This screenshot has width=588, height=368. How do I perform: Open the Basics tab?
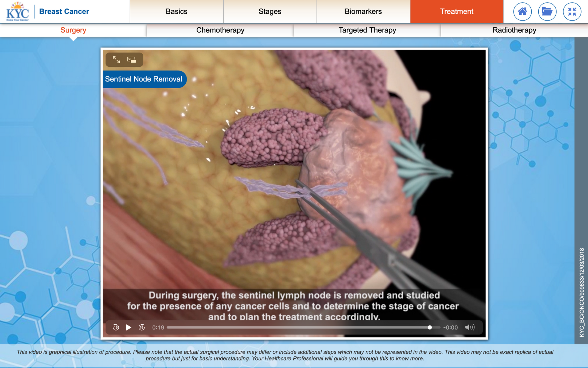(x=176, y=11)
